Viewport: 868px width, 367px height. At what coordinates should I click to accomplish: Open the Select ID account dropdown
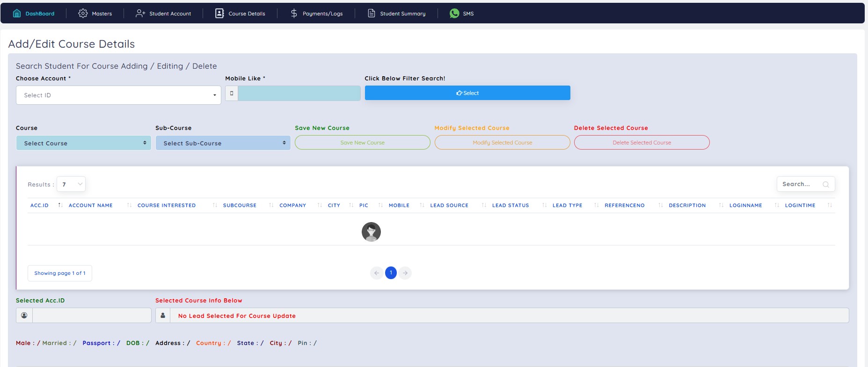[x=119, y=95]
